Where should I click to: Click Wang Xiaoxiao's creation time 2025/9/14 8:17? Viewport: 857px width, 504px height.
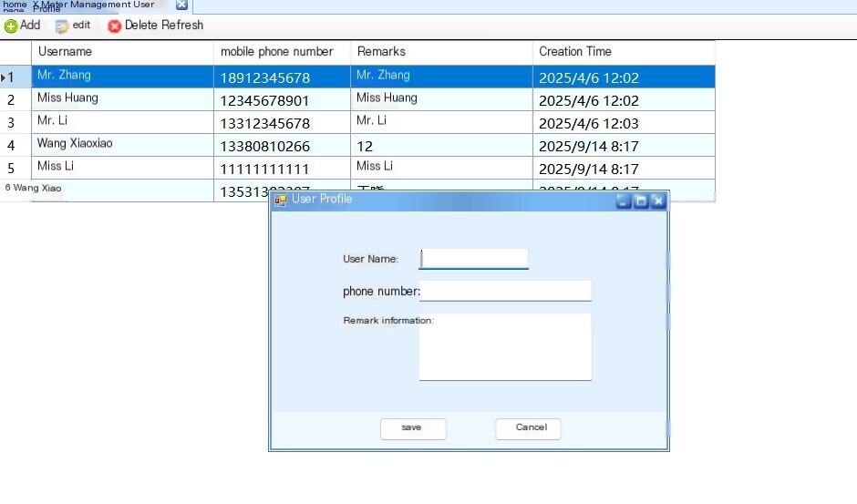pos(624,146)
